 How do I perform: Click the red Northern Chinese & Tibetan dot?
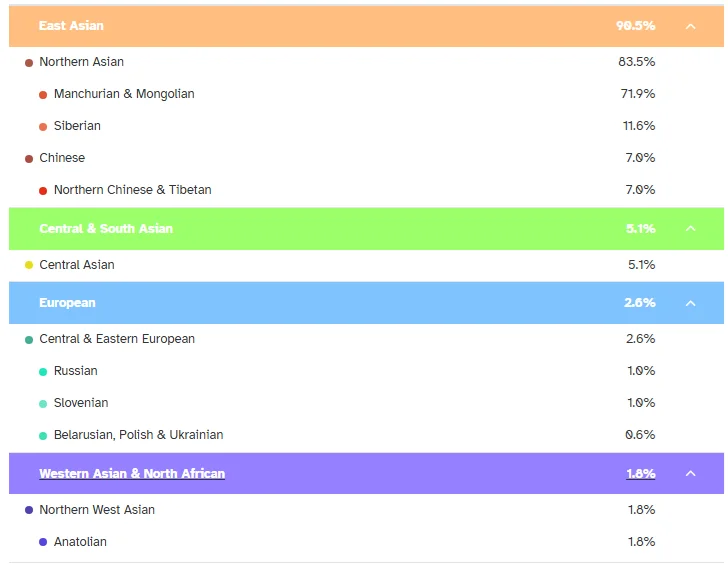[x=43, y=191]
